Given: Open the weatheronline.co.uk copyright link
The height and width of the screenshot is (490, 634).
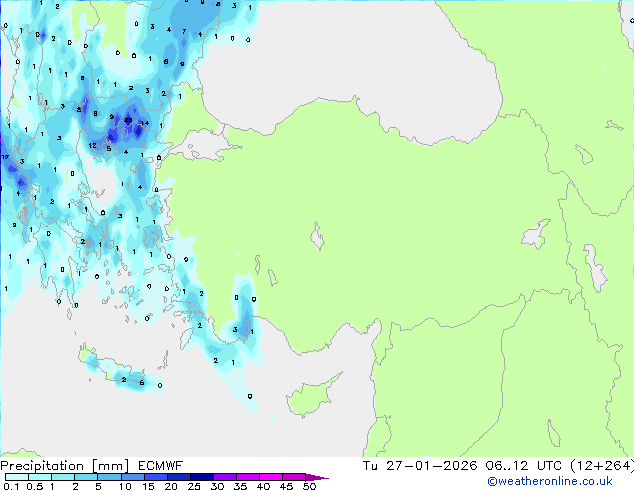Looking at the screenshot, I should (549, 481).
